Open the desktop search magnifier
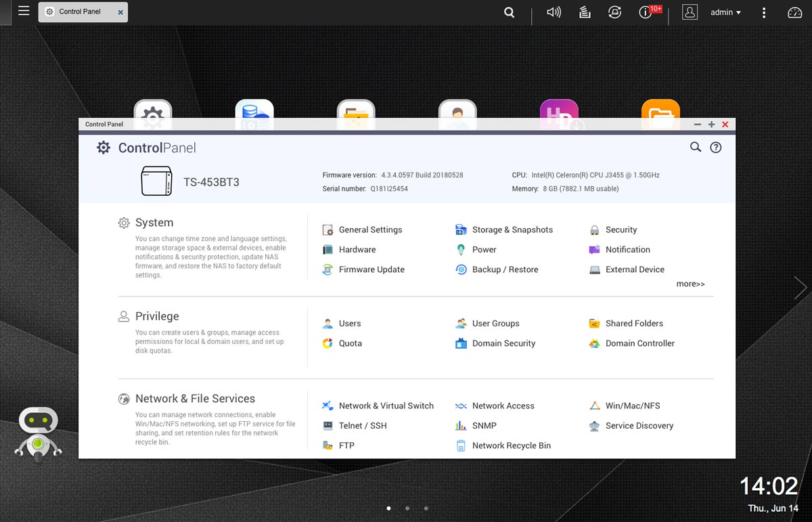This screenshot has height=522, width=812. pos(509,12)
